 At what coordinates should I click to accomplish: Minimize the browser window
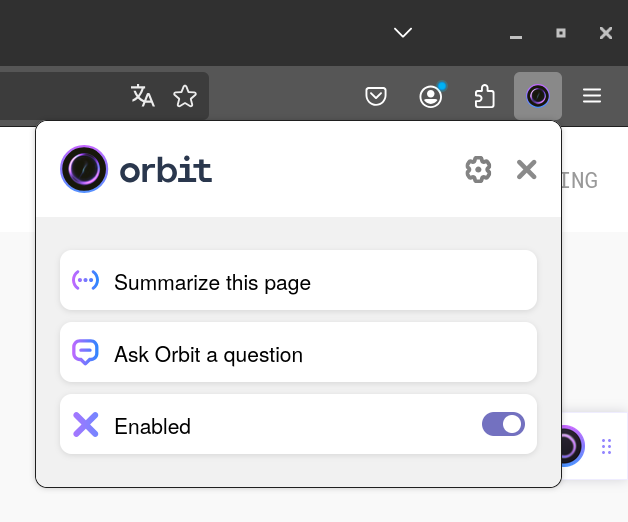[516, 37]
